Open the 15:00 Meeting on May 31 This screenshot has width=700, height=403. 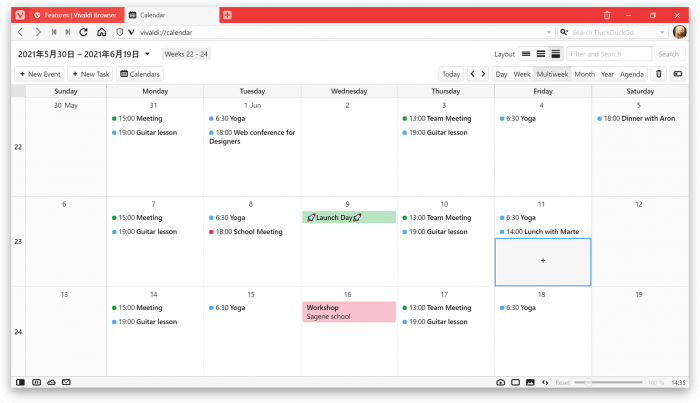pyautogui.click(x=137, y=118)
